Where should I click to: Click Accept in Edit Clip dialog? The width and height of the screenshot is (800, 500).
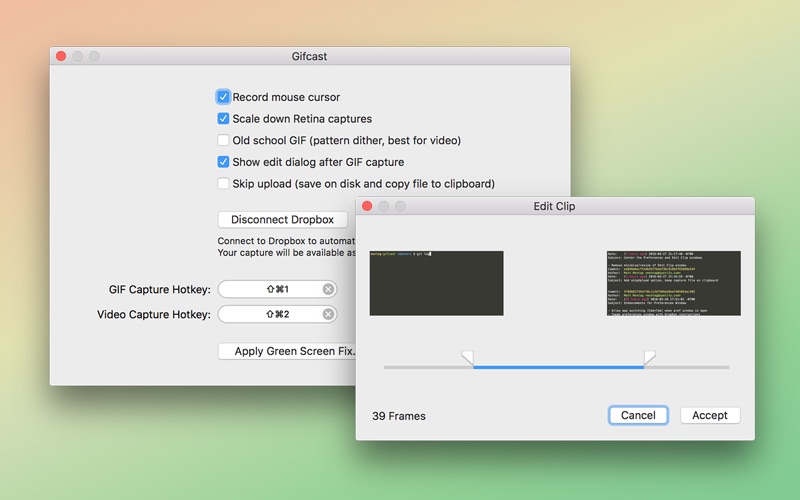point(710,415)
